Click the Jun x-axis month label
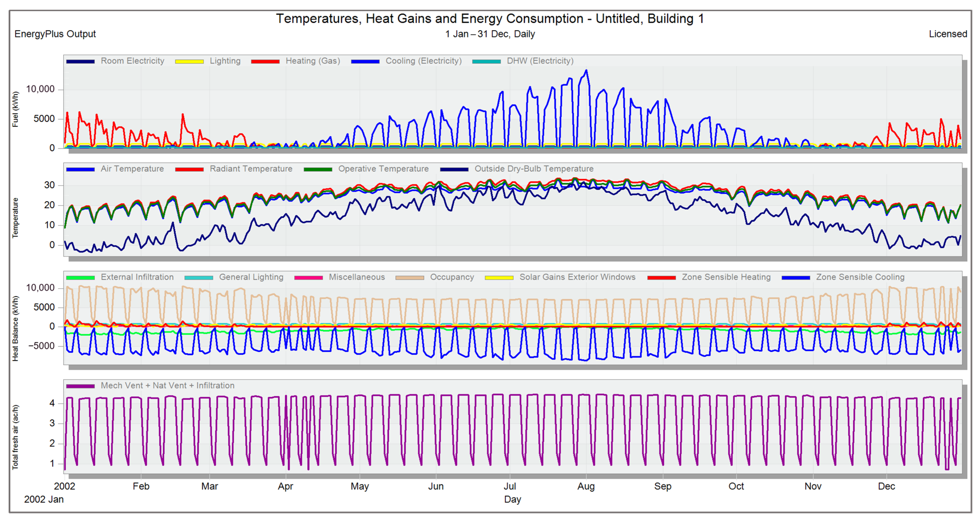The width and height of the screenshot is (980, 523). tap(436, 486)
